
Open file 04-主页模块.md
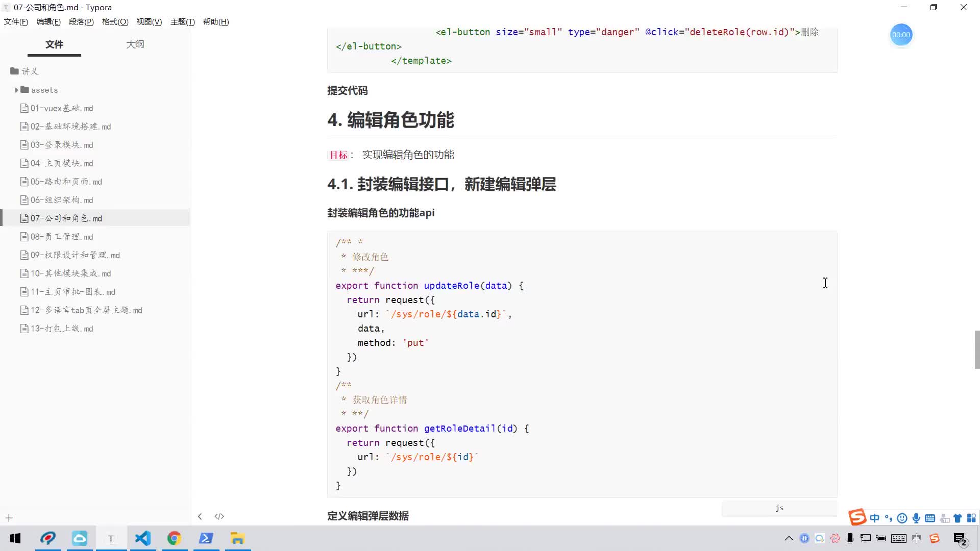pyautogui.click(x=95, y=163)
